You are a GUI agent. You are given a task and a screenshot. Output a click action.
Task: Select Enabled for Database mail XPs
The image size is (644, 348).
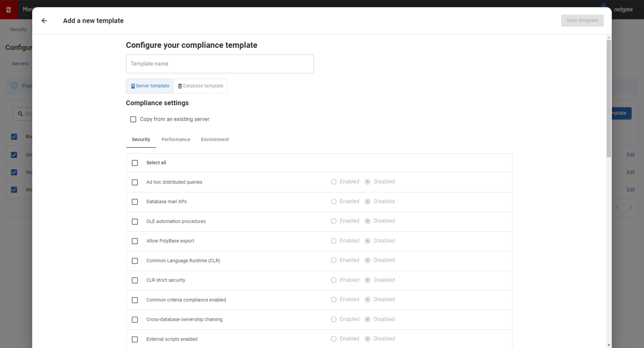(x=333, y=201)
